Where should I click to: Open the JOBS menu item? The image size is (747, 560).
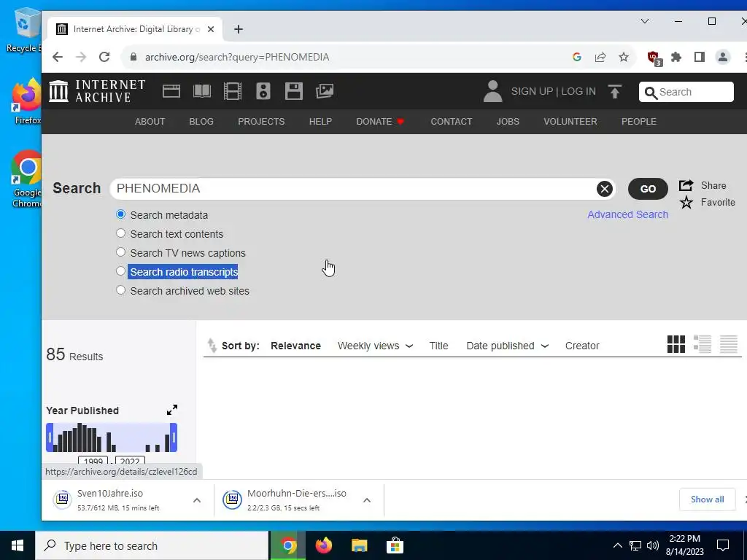point(508,122)
